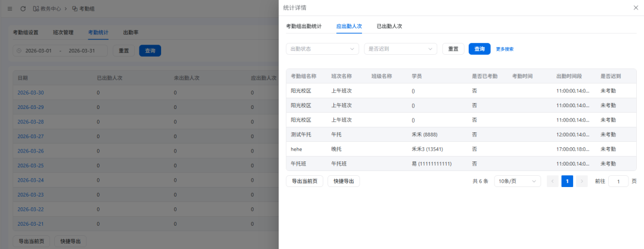The image size is (644, 249).
Task: Click the 更多搜索 link
Action: point(504,49)
